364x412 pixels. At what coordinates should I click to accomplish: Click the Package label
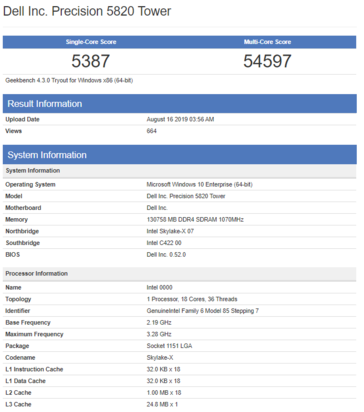pos(17,346)
